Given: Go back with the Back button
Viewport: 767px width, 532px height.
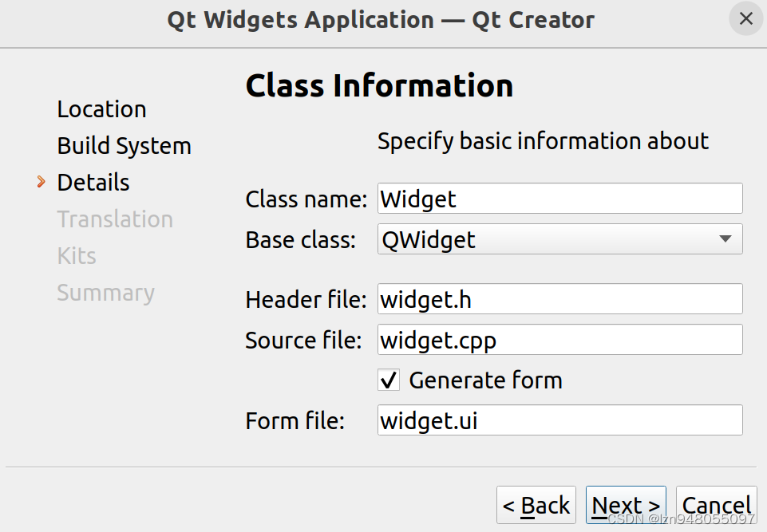Looking at the screenshot, I should 536,505.
